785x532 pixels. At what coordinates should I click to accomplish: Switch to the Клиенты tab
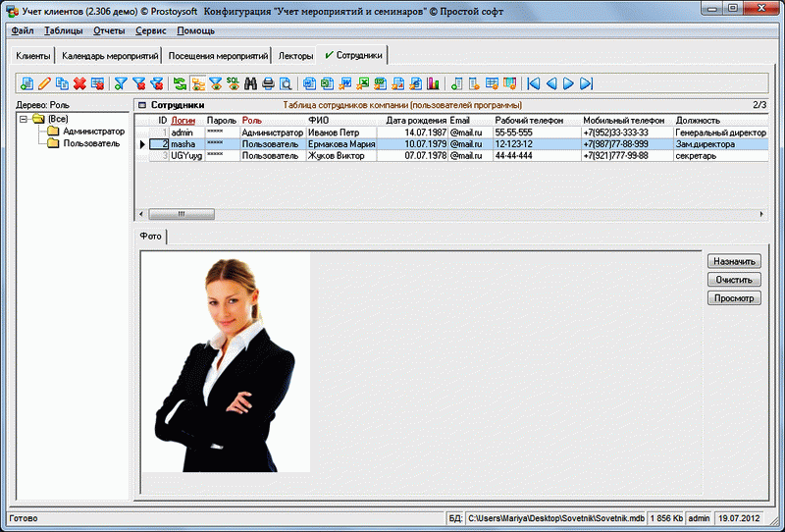pyautogui.click(x=33, y=56)
